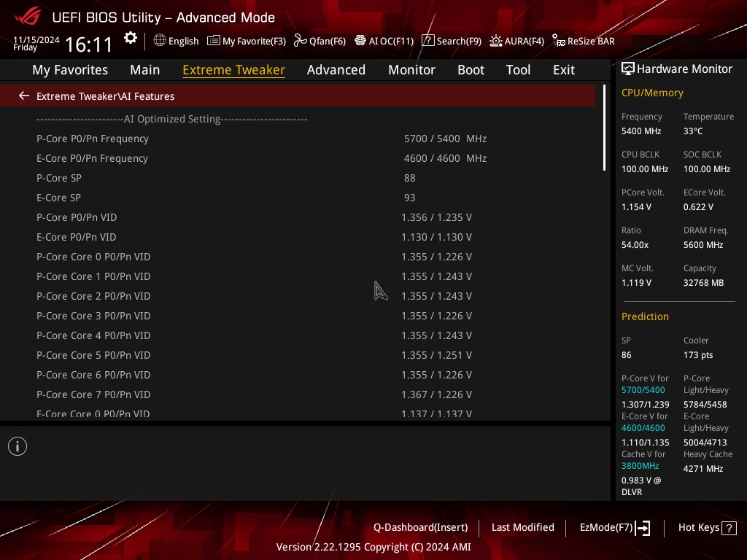The width and height of the screenshot is (747, 560).
Task: Click the 5700 / 5400 MHz value
Action: tap(445, 139)
